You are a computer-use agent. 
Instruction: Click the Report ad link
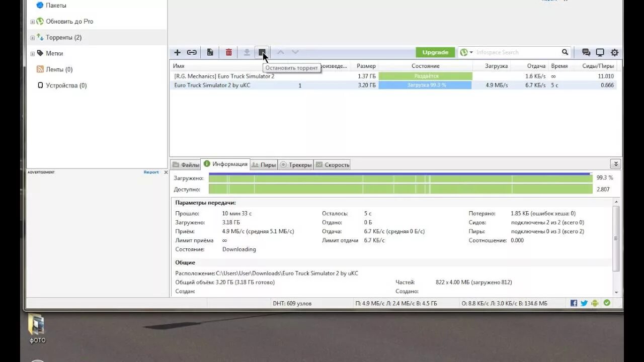click(x=151, y=172)
